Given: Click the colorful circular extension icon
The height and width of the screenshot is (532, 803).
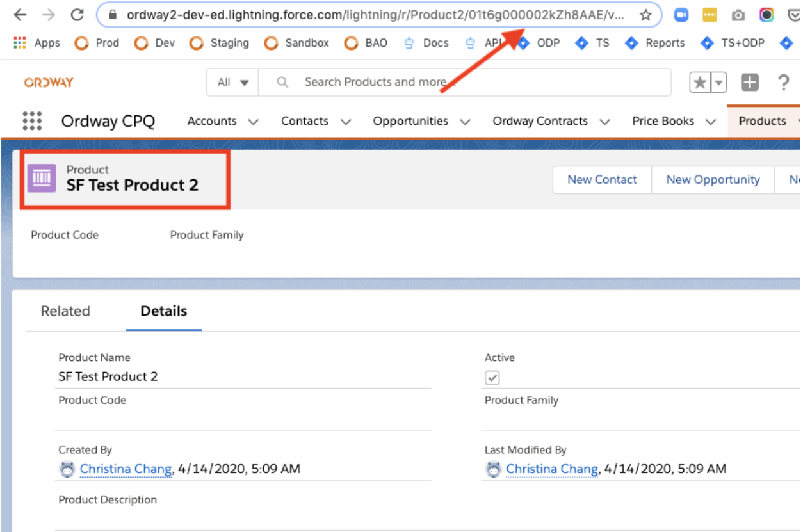Looking at the screenshot, I should 766,15.
